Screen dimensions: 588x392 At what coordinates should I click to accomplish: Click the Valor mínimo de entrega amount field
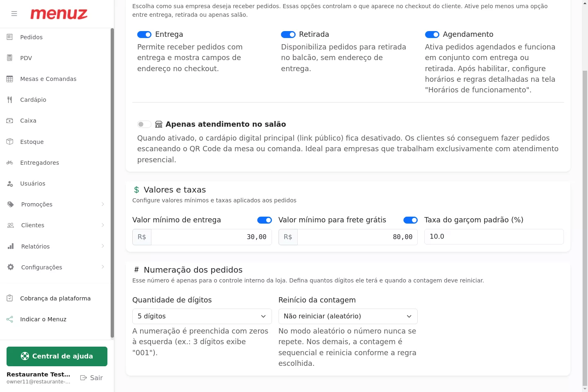(212, 237)
